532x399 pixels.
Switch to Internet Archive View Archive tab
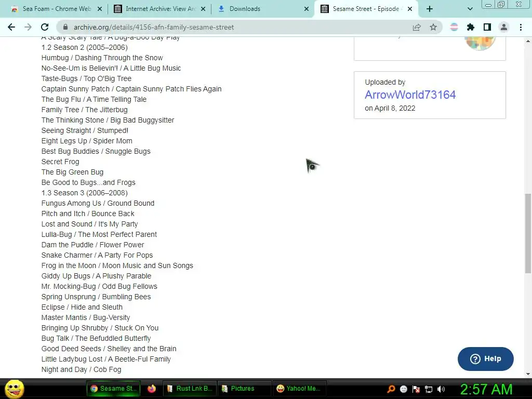point(159,9)
